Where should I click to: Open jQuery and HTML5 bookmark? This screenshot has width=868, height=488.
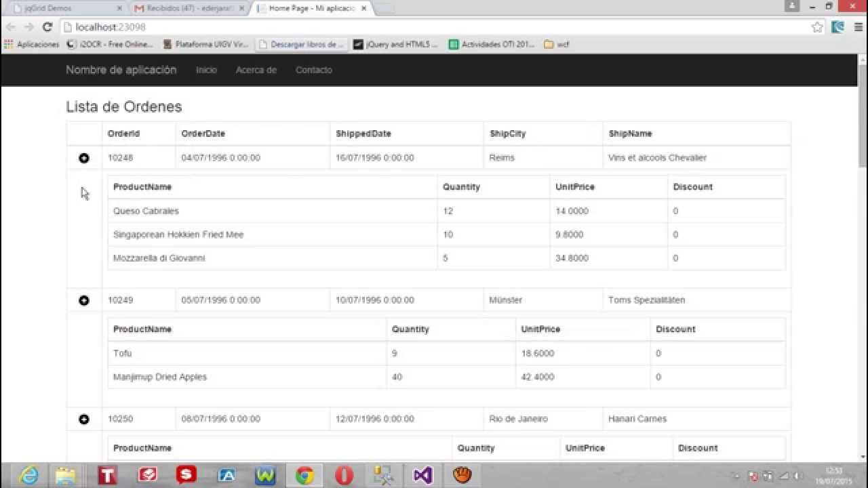point(396,45)
